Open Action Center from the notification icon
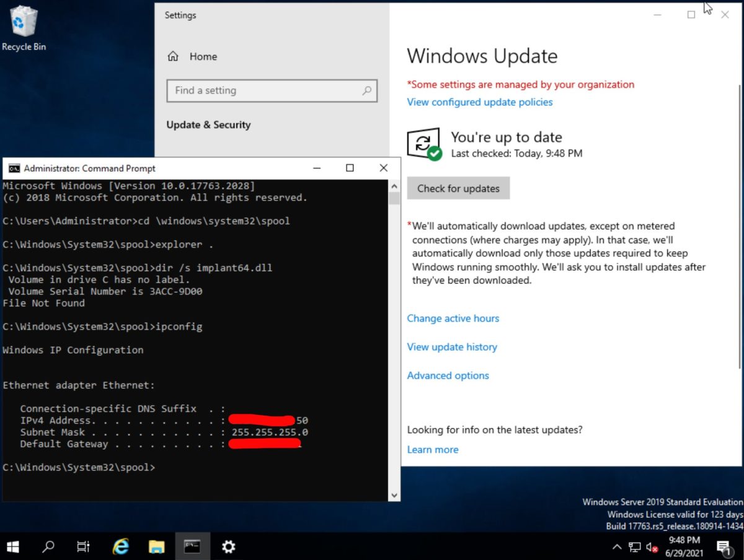744x560 pixels. (x=724, y=547)
